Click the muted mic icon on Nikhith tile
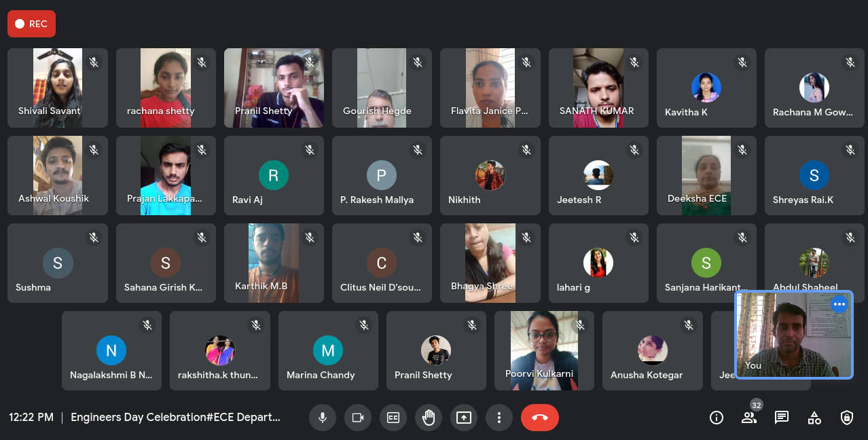 pos(526,150)
